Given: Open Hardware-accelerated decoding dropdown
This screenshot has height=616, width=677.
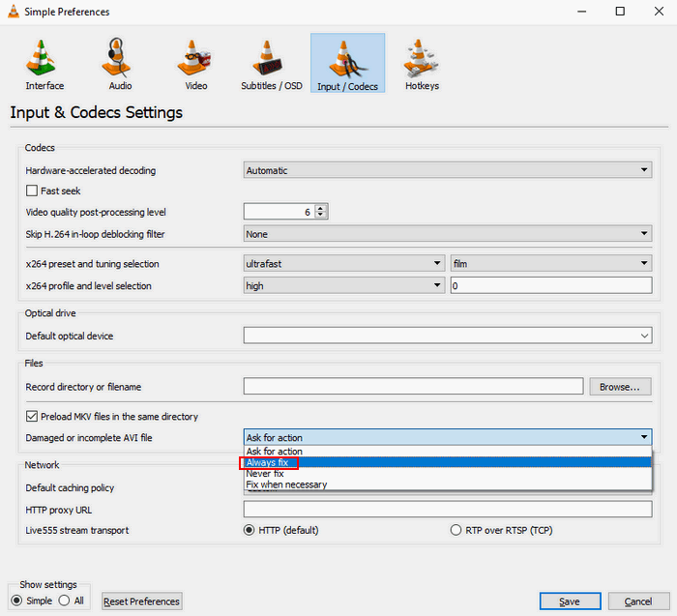Looking at the screenshot, I should click(x=448, y=170).
